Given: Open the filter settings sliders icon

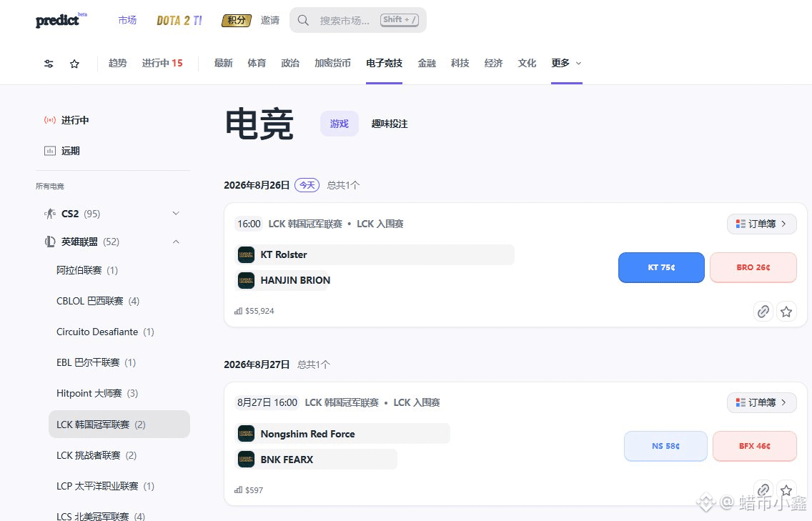Looking at the screenshot, I should click(x=49, y=64).
